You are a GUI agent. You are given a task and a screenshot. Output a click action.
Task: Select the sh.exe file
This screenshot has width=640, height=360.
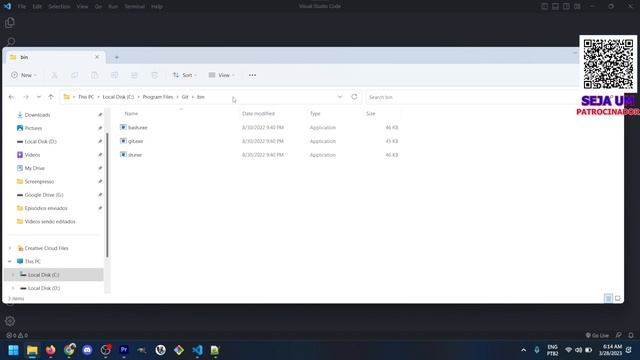pos(135,155)
